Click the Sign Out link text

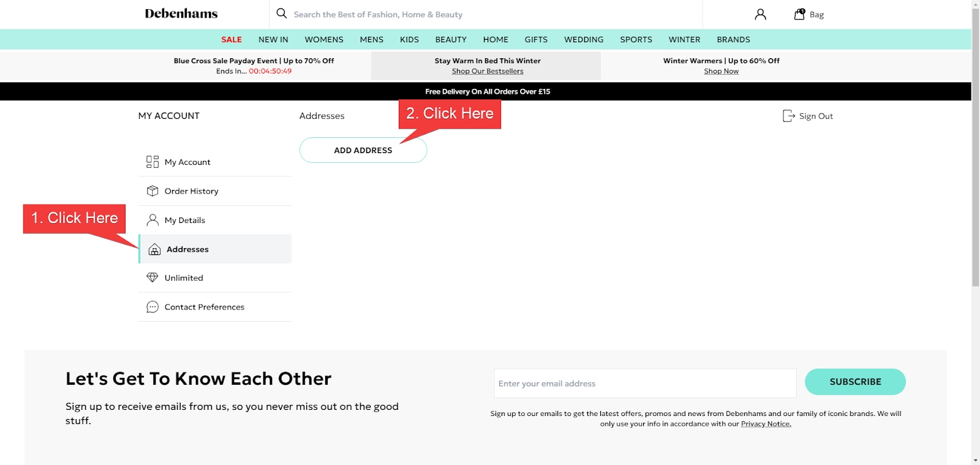pyautogui.click(x=816, y=116)
